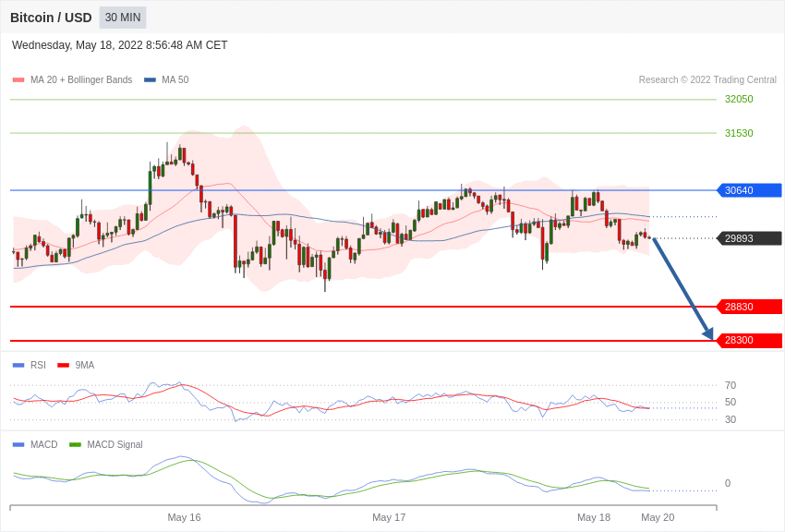785x532 pixels.
Task: Click the May 17 date axis label
Action: click(389, 517)
